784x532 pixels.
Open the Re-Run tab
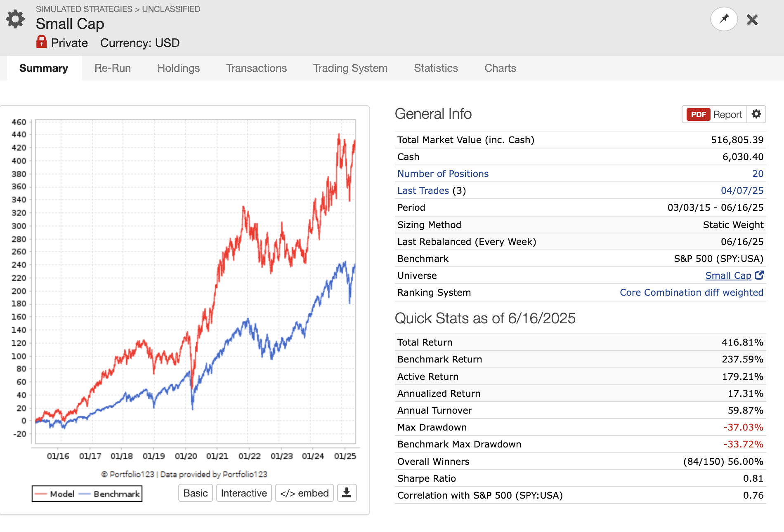[x=113, y=68]
